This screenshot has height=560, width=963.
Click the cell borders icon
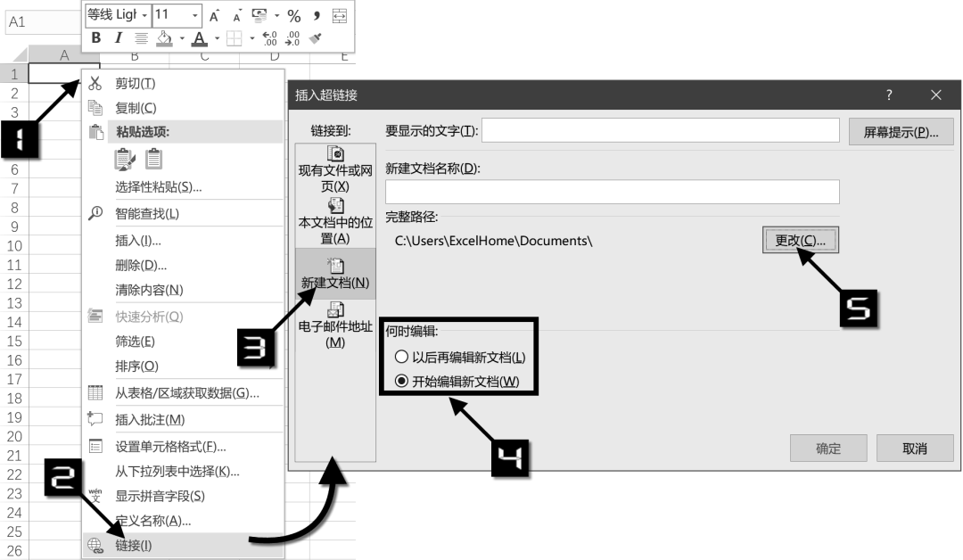pyautogui.click(x=234, y=38)
